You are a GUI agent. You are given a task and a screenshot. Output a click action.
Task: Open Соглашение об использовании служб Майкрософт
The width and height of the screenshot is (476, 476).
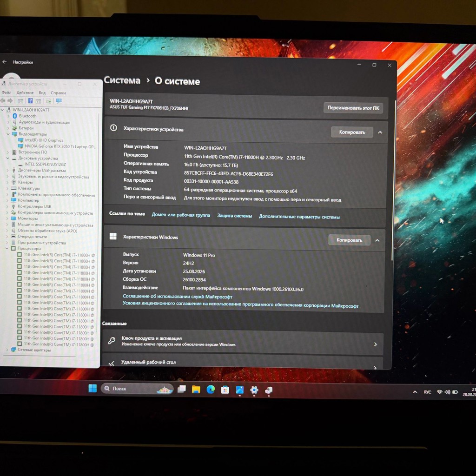click(x=177, y=296)
